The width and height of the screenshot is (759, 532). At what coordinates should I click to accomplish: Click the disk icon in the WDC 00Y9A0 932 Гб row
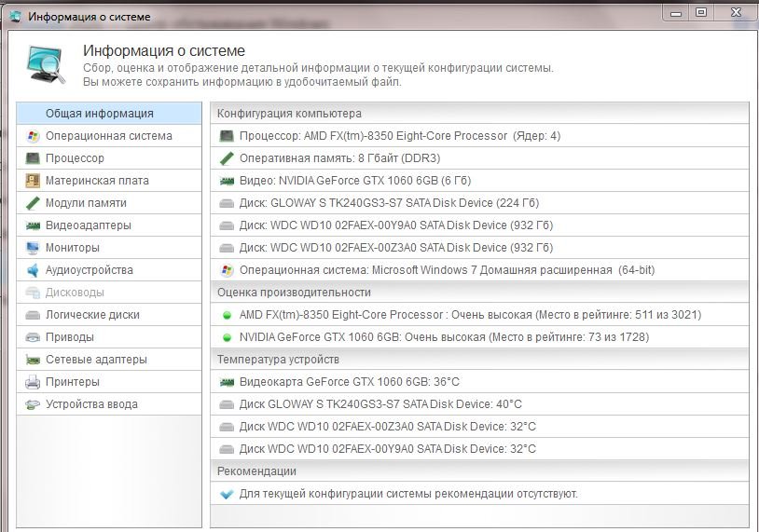pyautogui.click(x=226, y=225)
